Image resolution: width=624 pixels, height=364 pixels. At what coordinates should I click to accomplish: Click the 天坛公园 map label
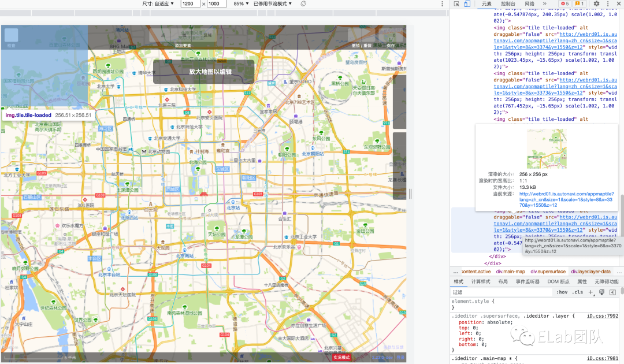217,235
